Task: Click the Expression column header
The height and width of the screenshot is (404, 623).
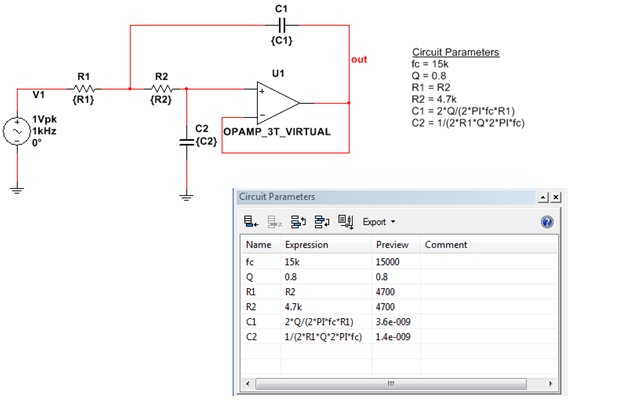Action: pos(306,244)
